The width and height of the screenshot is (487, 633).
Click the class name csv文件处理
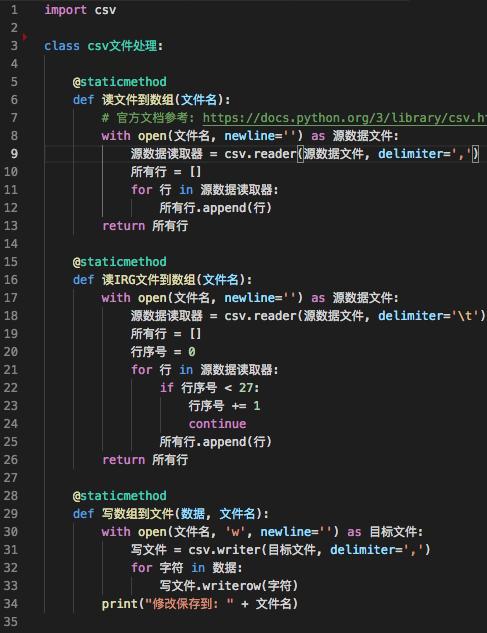pyautogui.click(x=122, y=46)
